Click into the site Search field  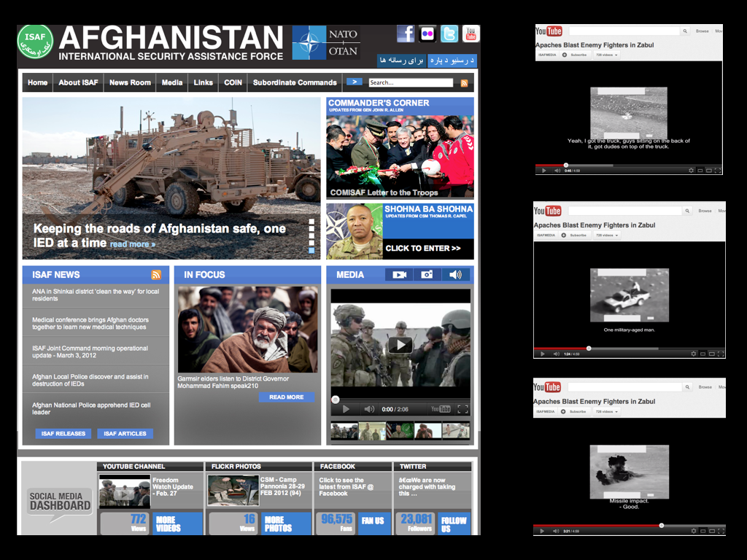(x=410, y=83)
